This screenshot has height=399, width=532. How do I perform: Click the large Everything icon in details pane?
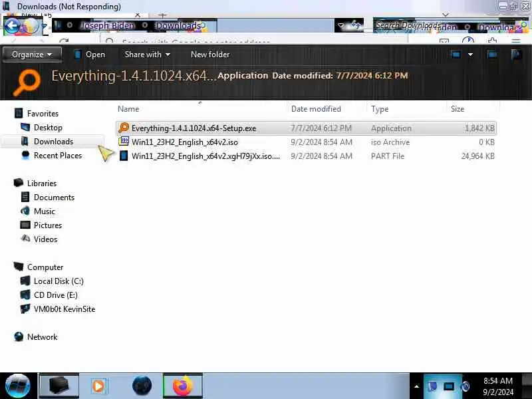click(27, 82)
